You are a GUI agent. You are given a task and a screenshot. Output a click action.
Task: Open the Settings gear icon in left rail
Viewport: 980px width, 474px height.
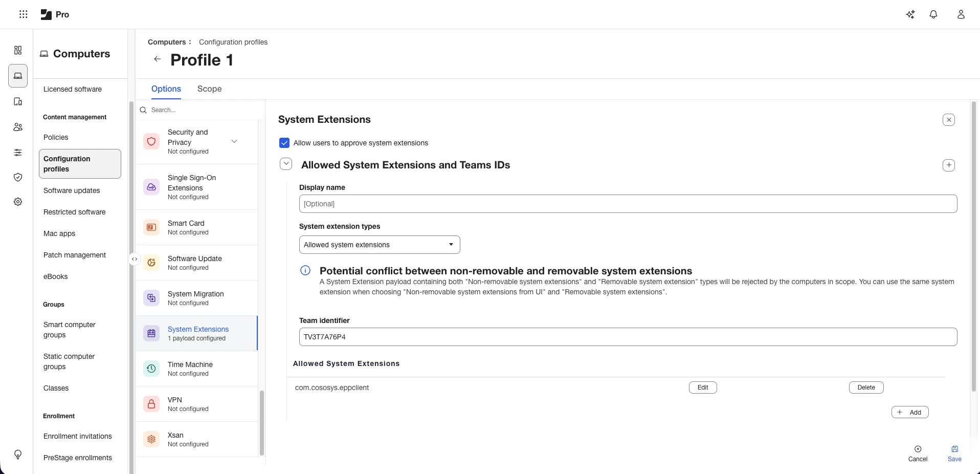coord(18,202)
